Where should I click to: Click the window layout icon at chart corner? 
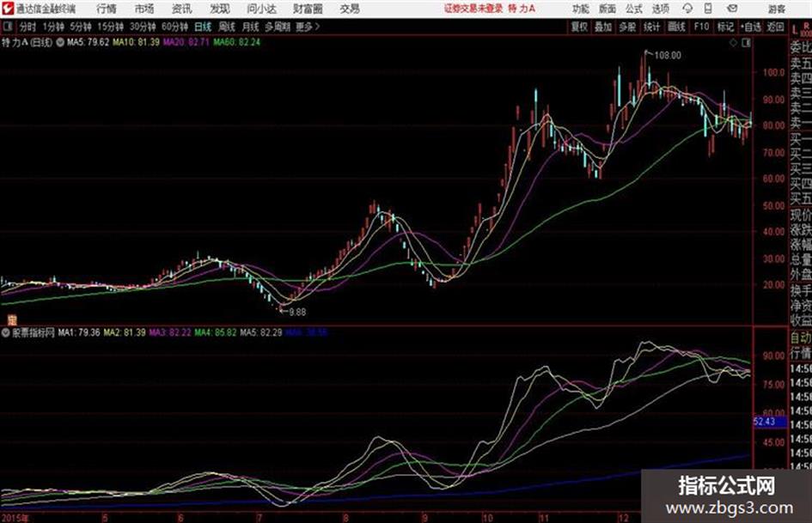(x=746, y=43)
